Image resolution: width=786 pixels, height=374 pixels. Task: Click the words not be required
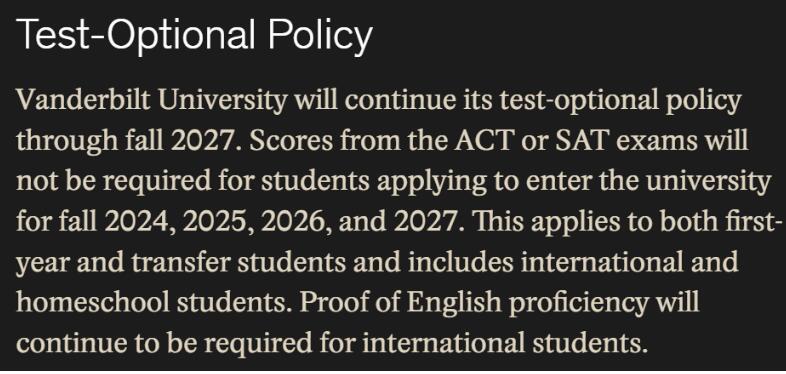click(x=114, y=182)
